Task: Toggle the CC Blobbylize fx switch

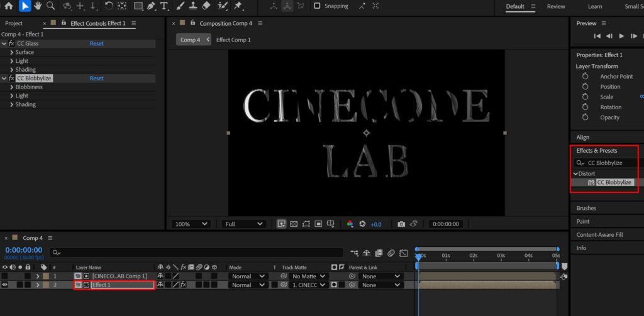Action: 11,79
